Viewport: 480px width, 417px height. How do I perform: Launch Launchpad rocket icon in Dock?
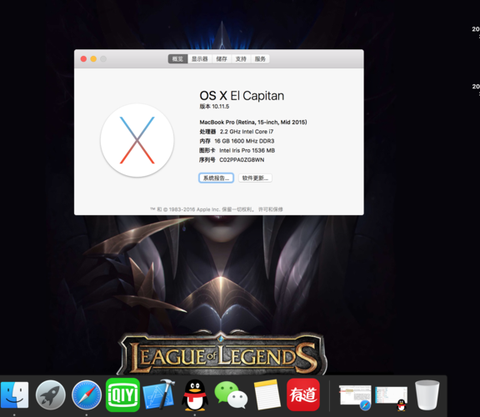[x=51, y=395]
